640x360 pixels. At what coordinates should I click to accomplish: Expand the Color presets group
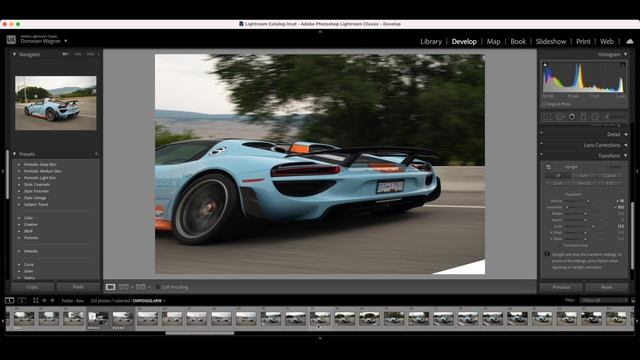(19, 218)
